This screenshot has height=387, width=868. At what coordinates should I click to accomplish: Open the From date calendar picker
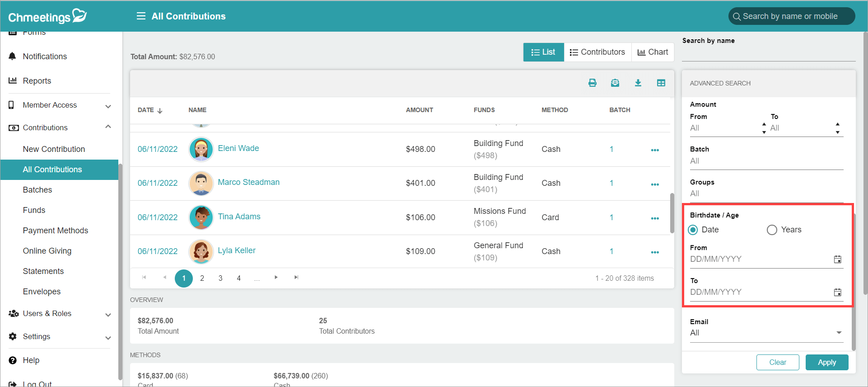pos(837,259)
